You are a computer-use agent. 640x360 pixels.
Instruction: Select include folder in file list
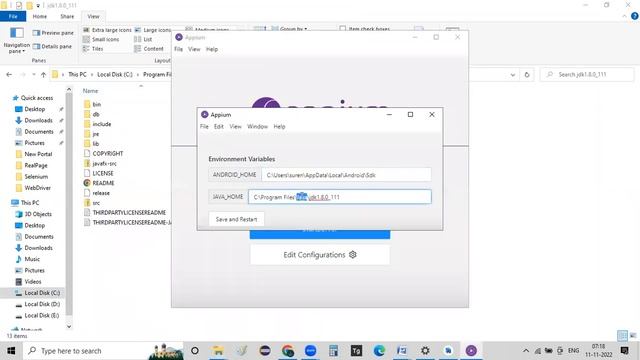click(97, 124)
